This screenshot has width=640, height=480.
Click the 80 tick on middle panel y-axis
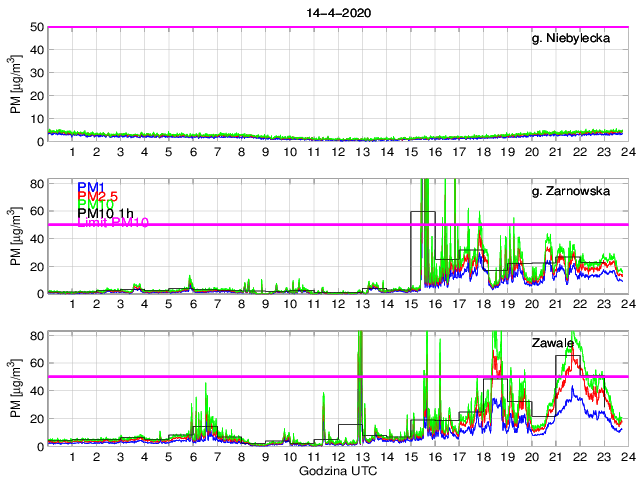pos(37,184)
